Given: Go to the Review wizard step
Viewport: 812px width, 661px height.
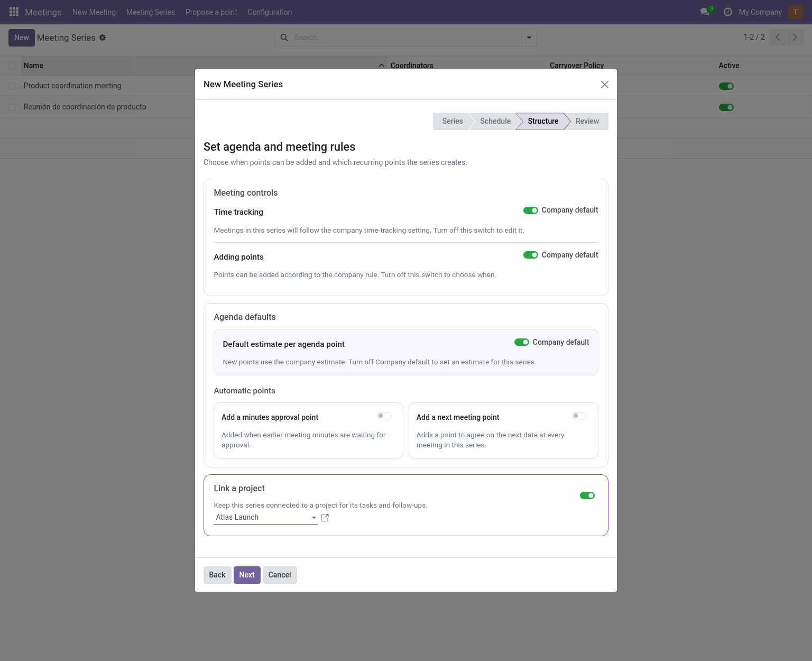Looking at the screenshot, I should [x=587, y=121].
